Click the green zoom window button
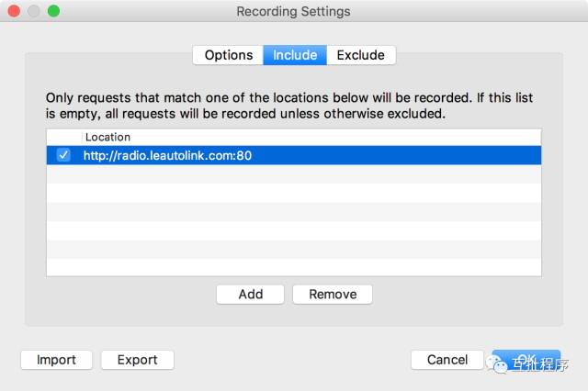 53,12
